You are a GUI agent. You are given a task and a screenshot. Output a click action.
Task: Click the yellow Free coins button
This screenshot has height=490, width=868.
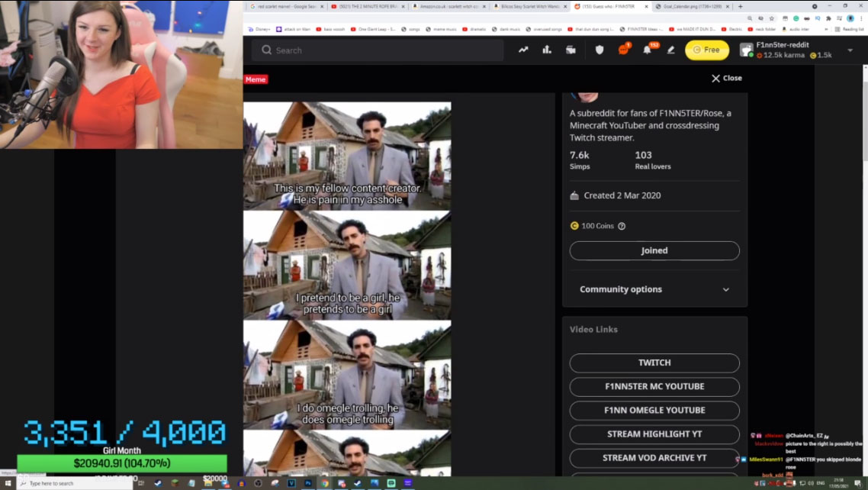[707, 50]
